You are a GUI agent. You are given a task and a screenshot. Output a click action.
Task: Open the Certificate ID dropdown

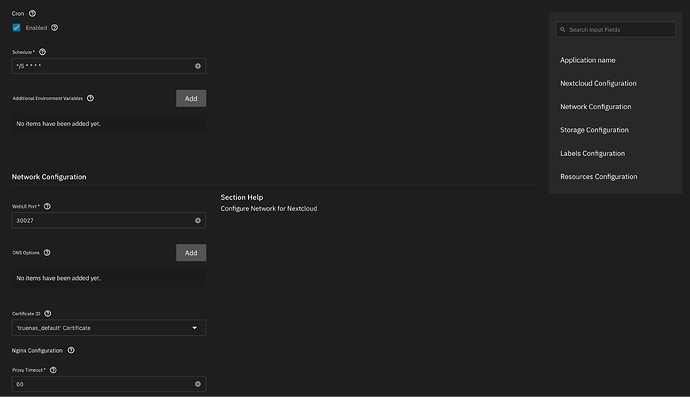click(109, 328)
